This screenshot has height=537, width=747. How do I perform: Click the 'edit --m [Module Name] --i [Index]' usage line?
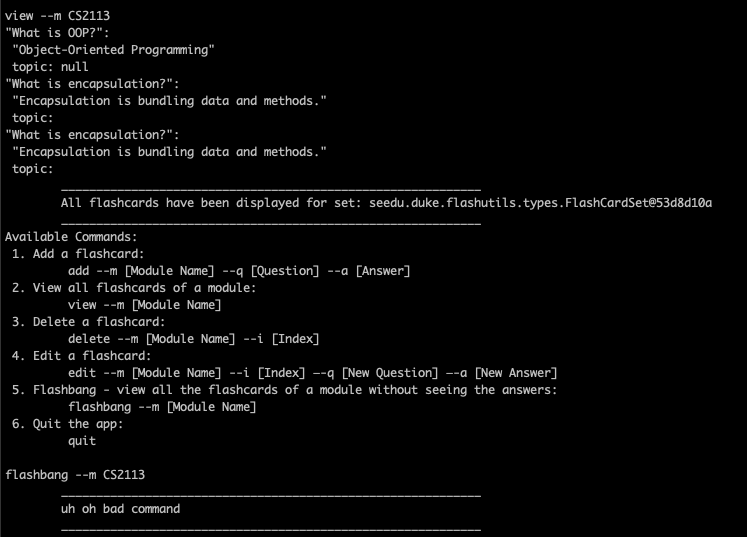point(312,373)
